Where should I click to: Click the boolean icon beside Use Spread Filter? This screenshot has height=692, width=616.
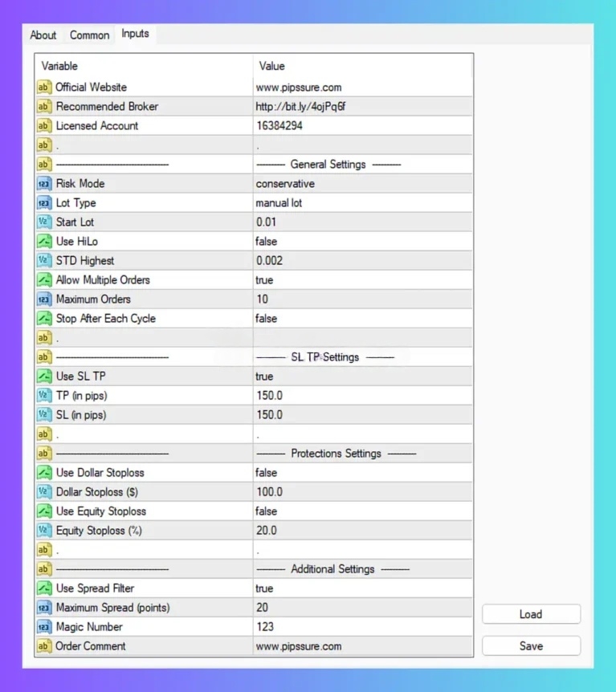point(44,588)
